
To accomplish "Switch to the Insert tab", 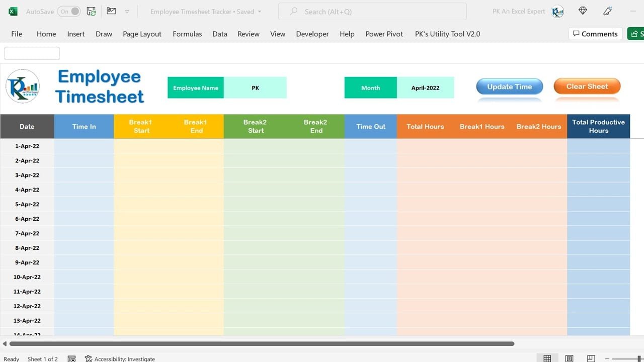I will point(76,34).
